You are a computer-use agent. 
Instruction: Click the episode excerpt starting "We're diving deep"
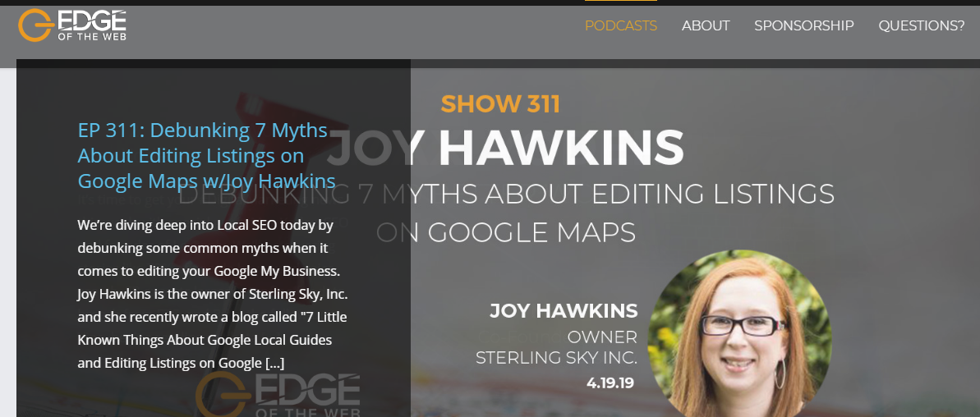point(213,293)
